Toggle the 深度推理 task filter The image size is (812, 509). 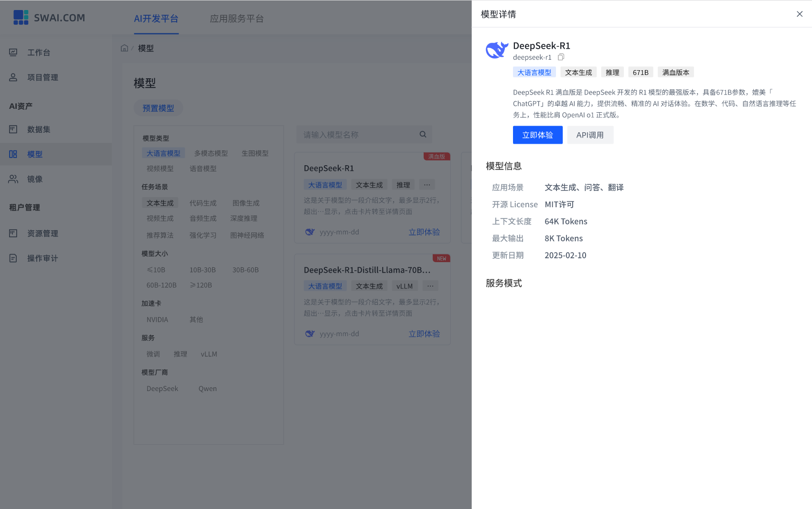(x=244, y=218)
